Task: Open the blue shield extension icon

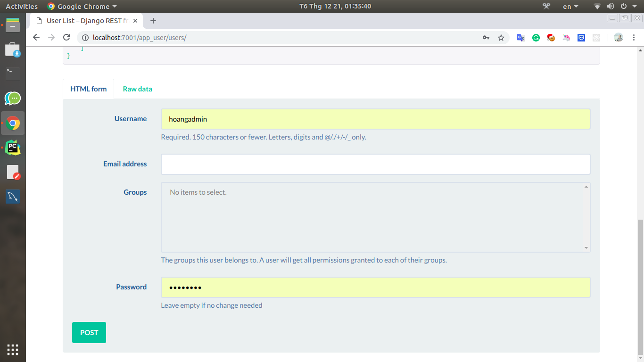Action: pos(581,38)
